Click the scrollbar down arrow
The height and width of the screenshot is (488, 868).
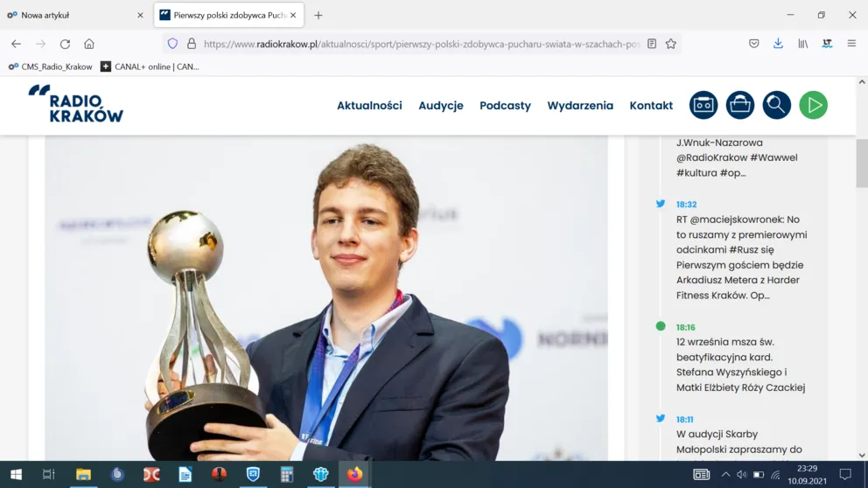point(862,456)
